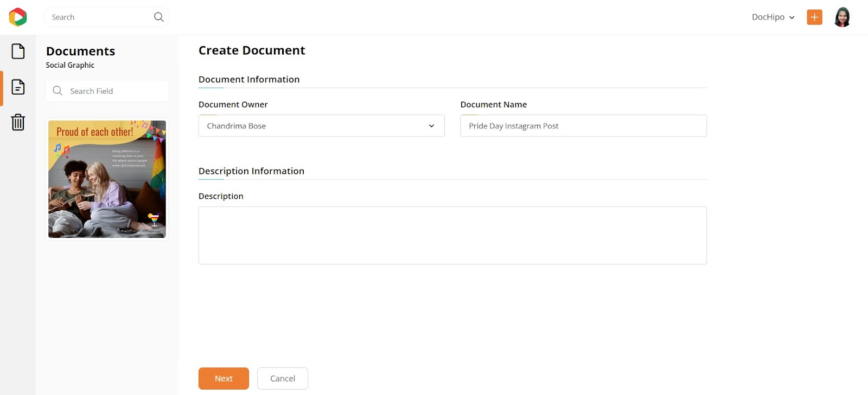The image size is (868, 395).
Task: Click inside the Description text area
Action: tap(452, 235)
